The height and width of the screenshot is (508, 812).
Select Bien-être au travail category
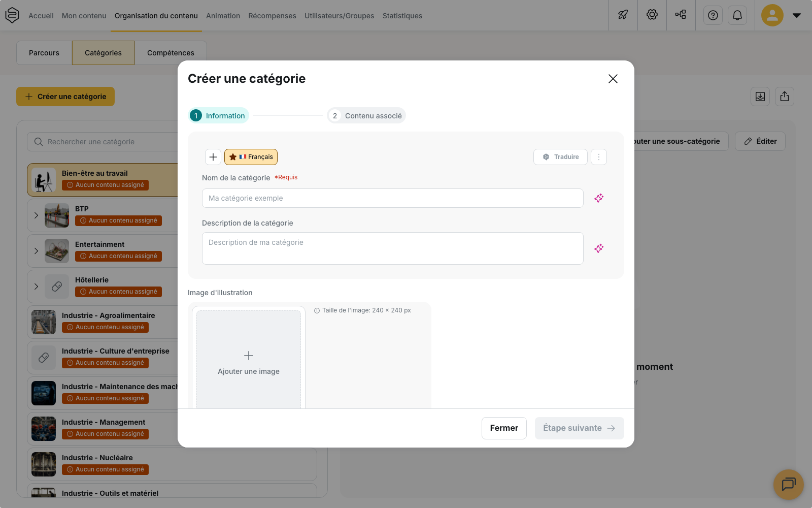click(x=103, y=180)
